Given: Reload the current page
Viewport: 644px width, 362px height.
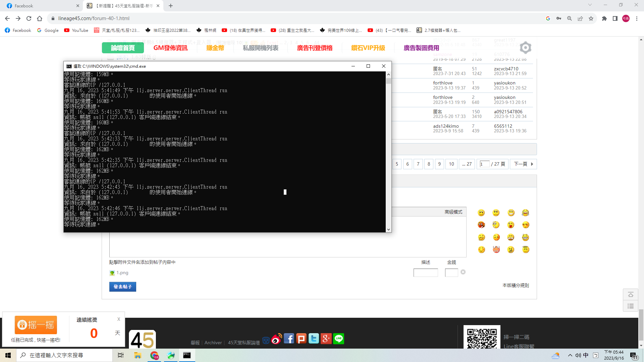Looking at the screenshot, I should (x=29, y=18).
